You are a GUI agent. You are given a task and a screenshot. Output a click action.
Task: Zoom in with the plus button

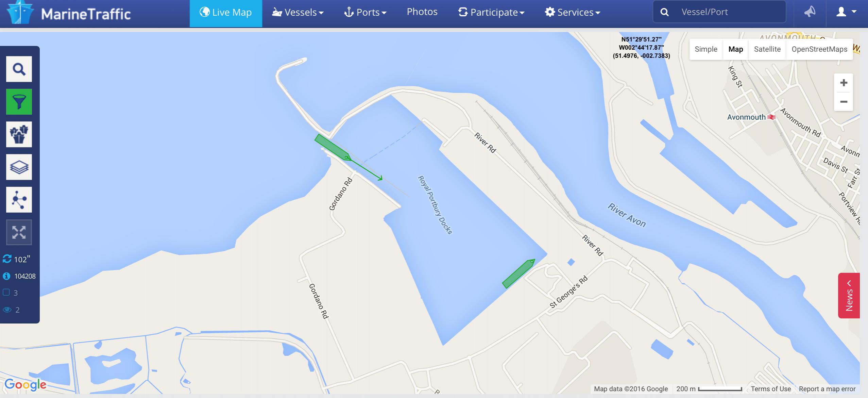844,83
